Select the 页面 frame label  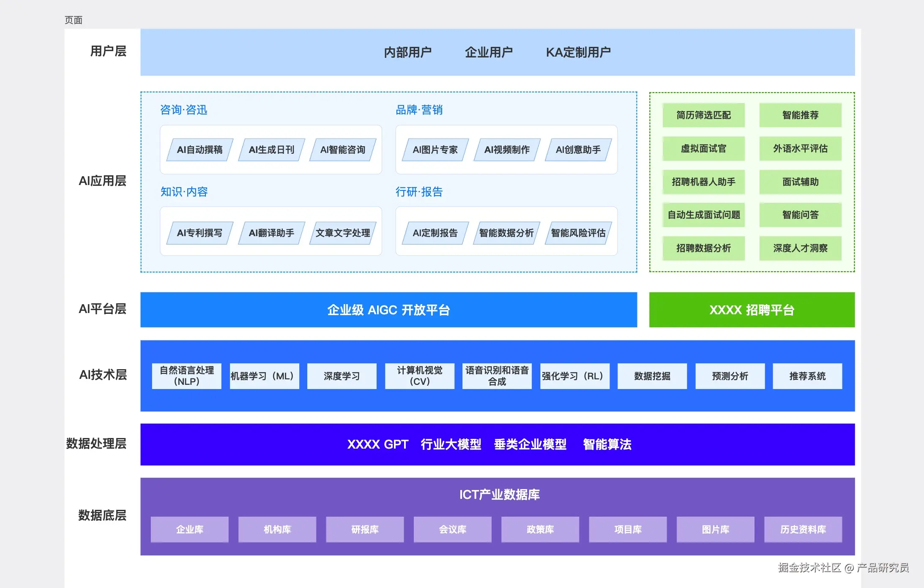(x=74, y=20)
